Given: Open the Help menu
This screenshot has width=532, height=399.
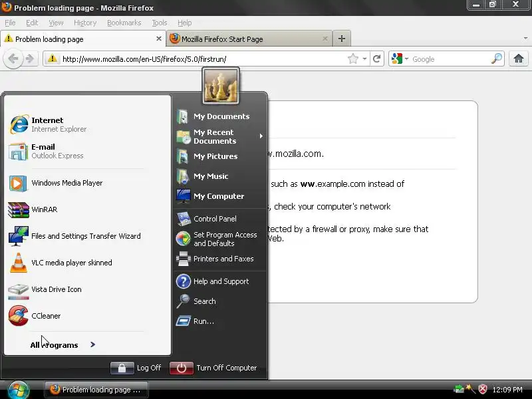Looking at the screenshot, I should pos(185,23).
